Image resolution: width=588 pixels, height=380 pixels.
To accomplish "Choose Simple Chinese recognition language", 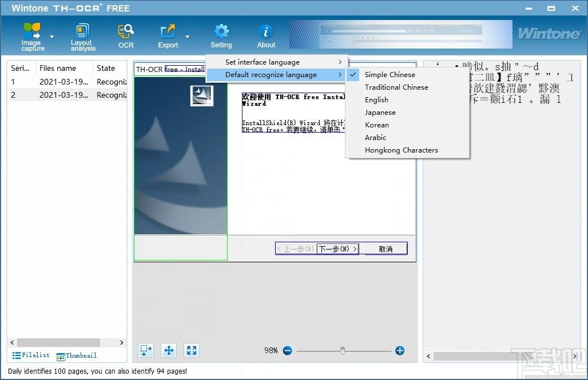I will (x=407, y=75).
